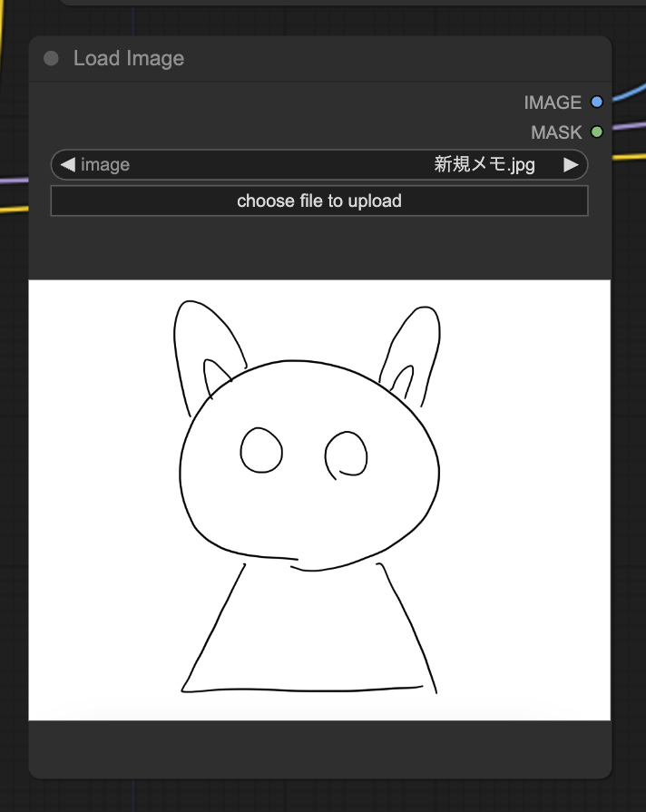Select the Load Image node title
646x812 pixels.
pyautogui.click(x=129, y=59)
